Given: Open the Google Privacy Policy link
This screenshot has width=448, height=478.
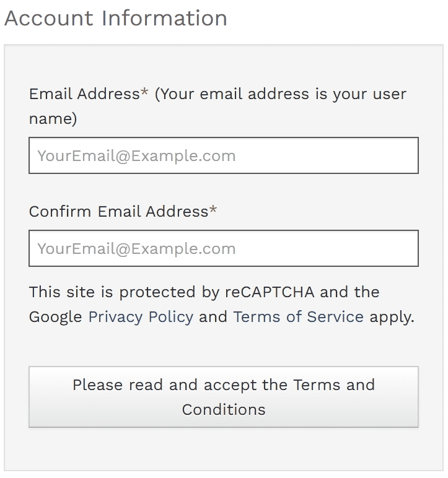Looking at the screenshot, I should click(141, 317).
